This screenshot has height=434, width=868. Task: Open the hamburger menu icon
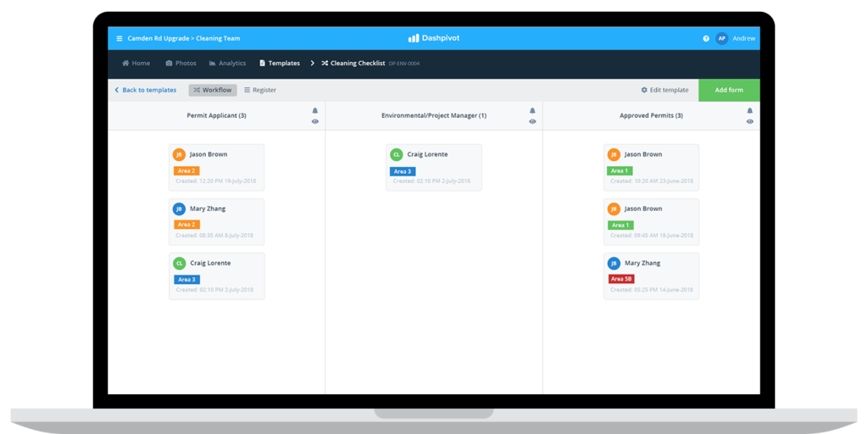click(x=119, y=38)
